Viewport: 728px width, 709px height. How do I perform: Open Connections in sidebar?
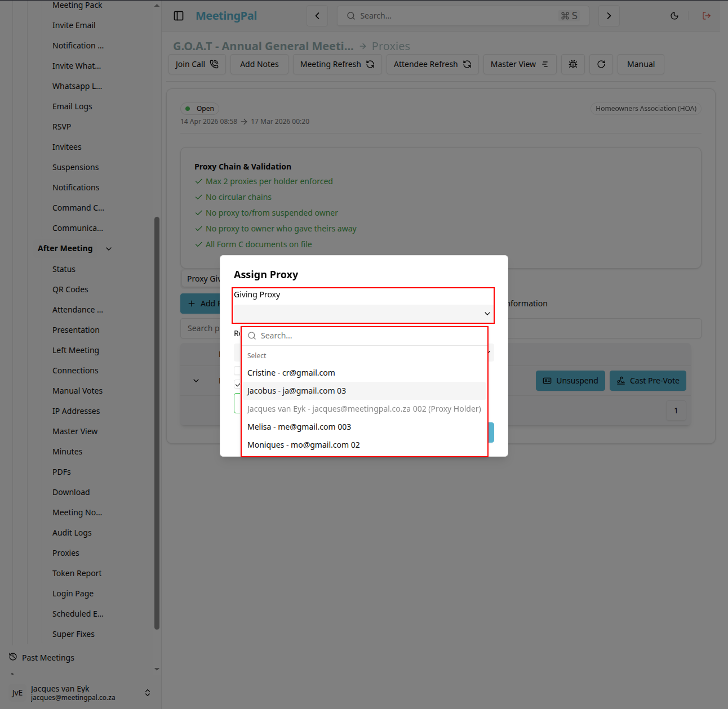pyautogui.click(x=76, y=371)
